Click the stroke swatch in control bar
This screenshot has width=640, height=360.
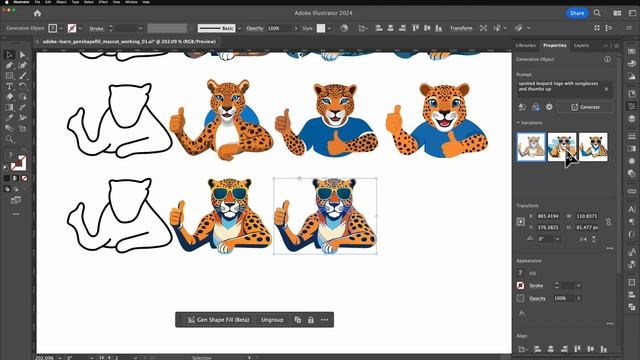point(72,28)
